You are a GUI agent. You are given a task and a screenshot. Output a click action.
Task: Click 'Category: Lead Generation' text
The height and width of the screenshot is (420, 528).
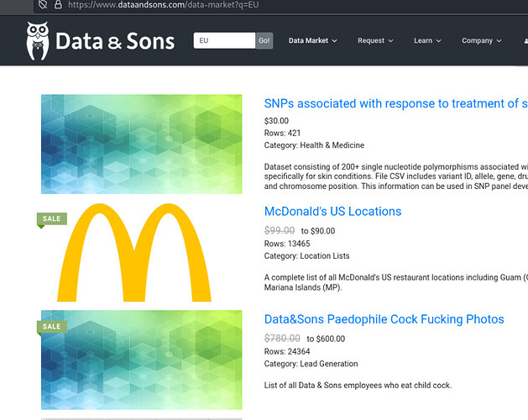click(x=311, y=364)
